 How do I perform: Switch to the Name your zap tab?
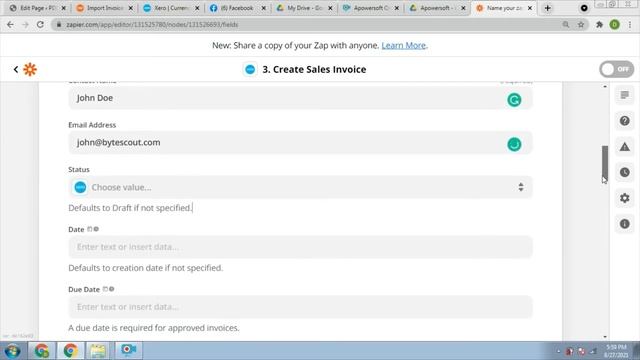504,8
